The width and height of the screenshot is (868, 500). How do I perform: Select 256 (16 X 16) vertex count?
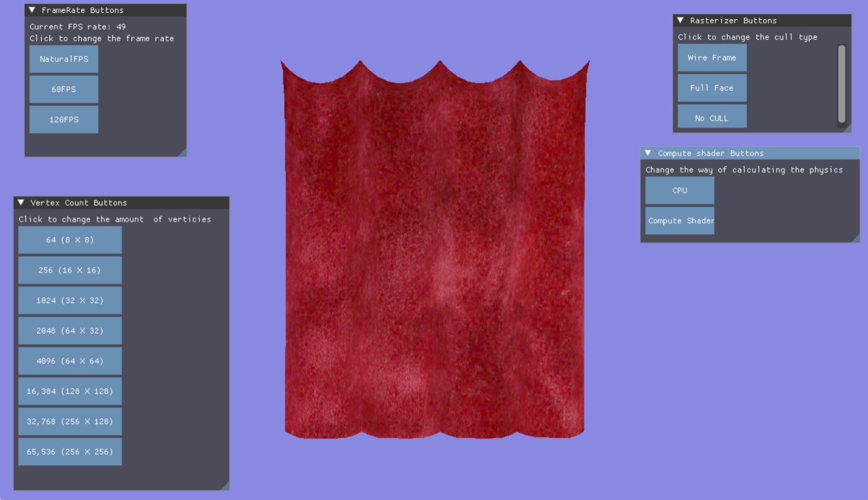click(70, 270)
